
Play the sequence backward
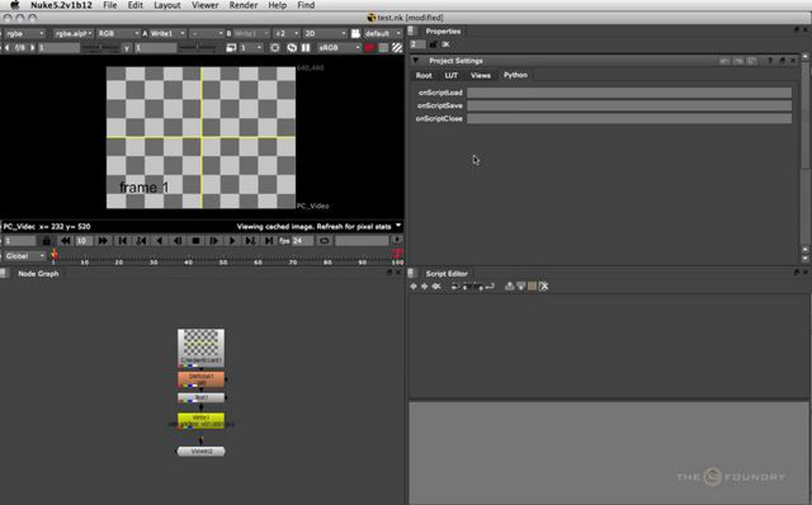(159, 241)
